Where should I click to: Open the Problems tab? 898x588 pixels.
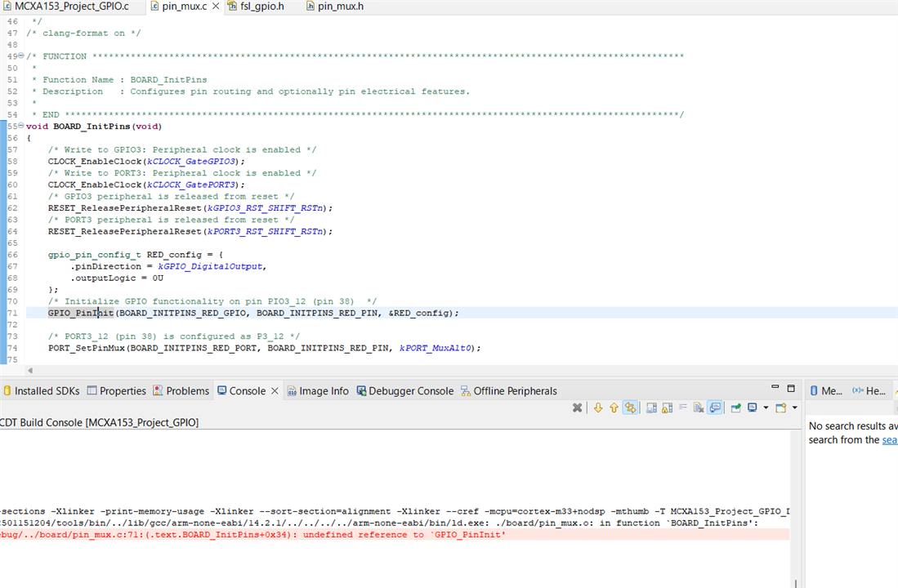point(187,391)
